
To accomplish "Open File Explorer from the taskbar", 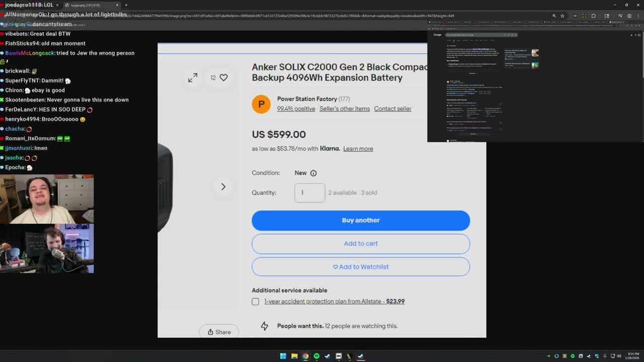I will coord(294,356).
